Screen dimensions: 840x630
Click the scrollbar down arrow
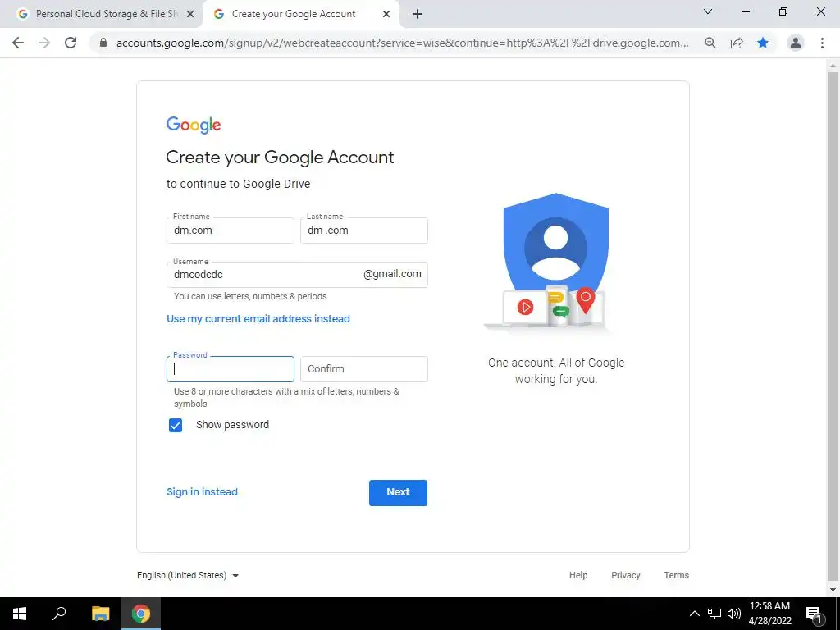coord(833,591)
